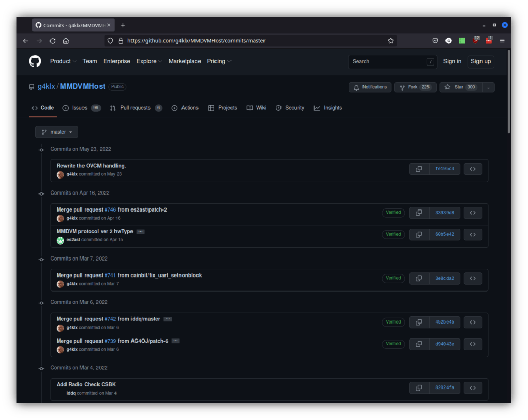The image size is (528, 420).
Task: Browse repository at commit d94043e
Action: (x=473, y=344)
